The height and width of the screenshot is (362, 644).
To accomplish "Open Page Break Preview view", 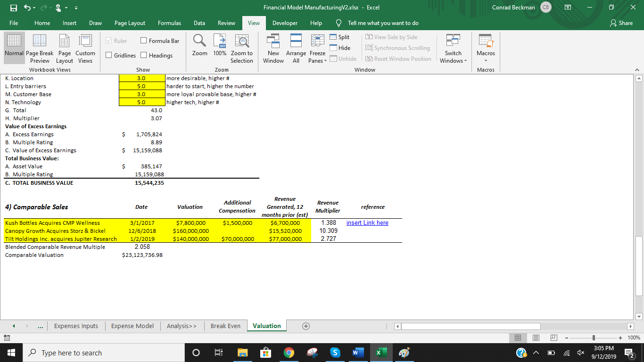I will 40,48.
